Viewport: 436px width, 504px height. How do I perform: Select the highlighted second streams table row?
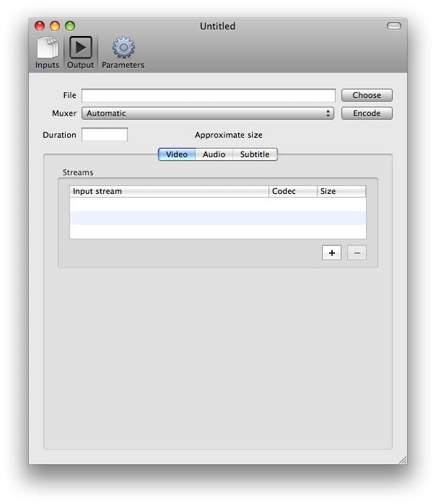coord(218,218)
